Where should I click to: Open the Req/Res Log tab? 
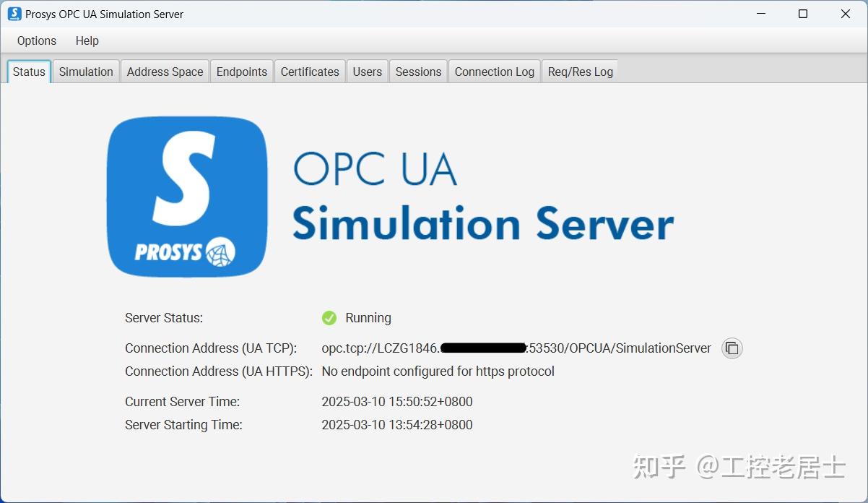click(579, 71)
